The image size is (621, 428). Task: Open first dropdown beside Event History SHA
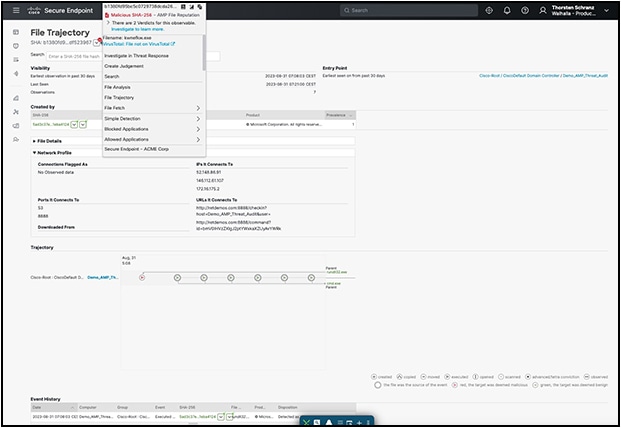coord(221,417)
